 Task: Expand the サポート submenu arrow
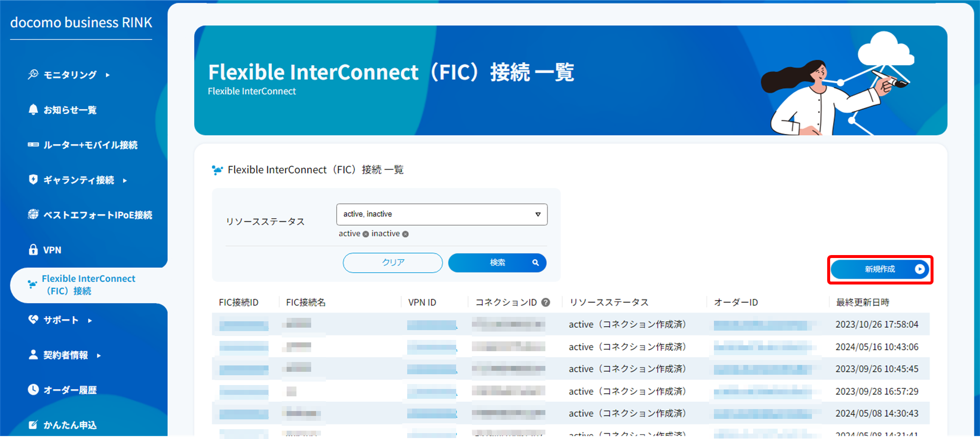pyautogui.click(x=90, y=320)
